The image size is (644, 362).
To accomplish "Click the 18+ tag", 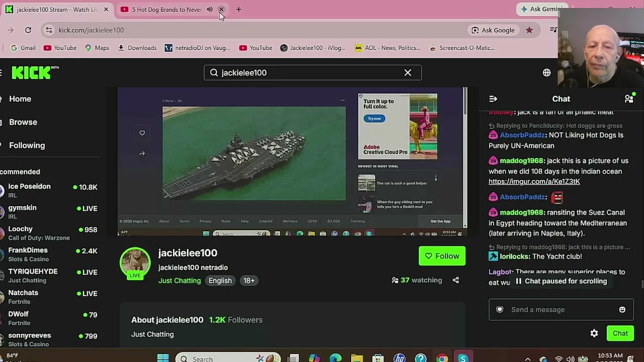I will (x=249, y=281).
